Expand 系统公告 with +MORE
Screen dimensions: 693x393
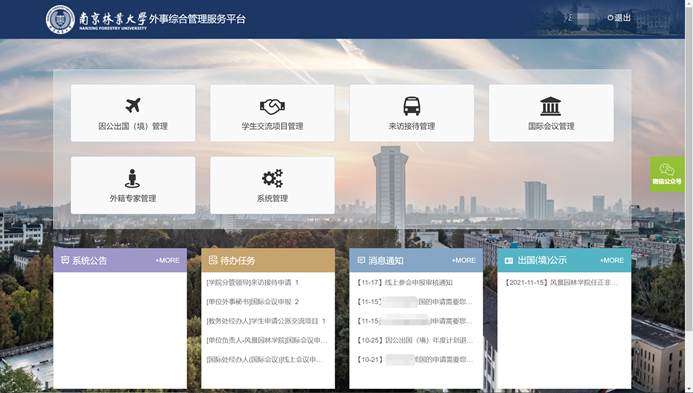point(168,260)
